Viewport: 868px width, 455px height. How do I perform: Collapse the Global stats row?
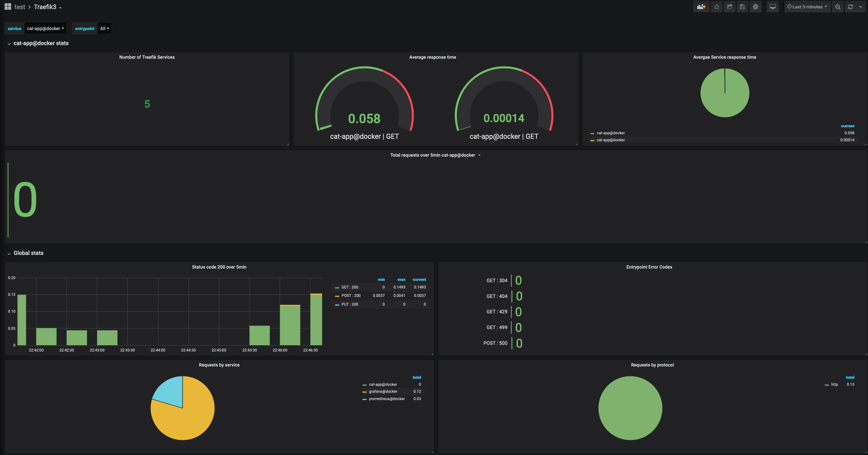(x=28, y=253)
